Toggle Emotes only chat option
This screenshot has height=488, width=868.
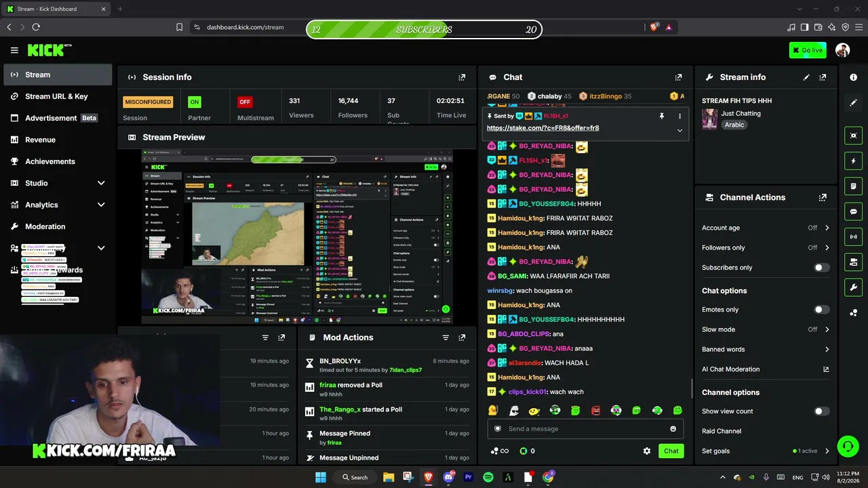coord(821,310)
